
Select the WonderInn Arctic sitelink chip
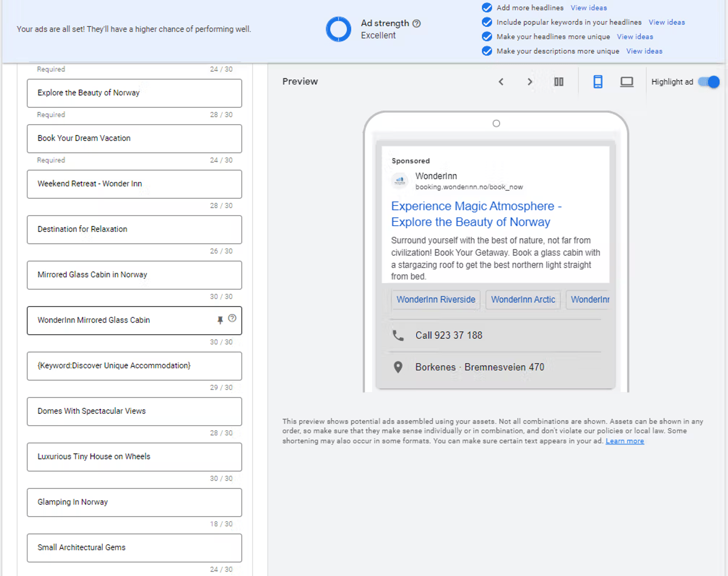(x=522, y=300)
